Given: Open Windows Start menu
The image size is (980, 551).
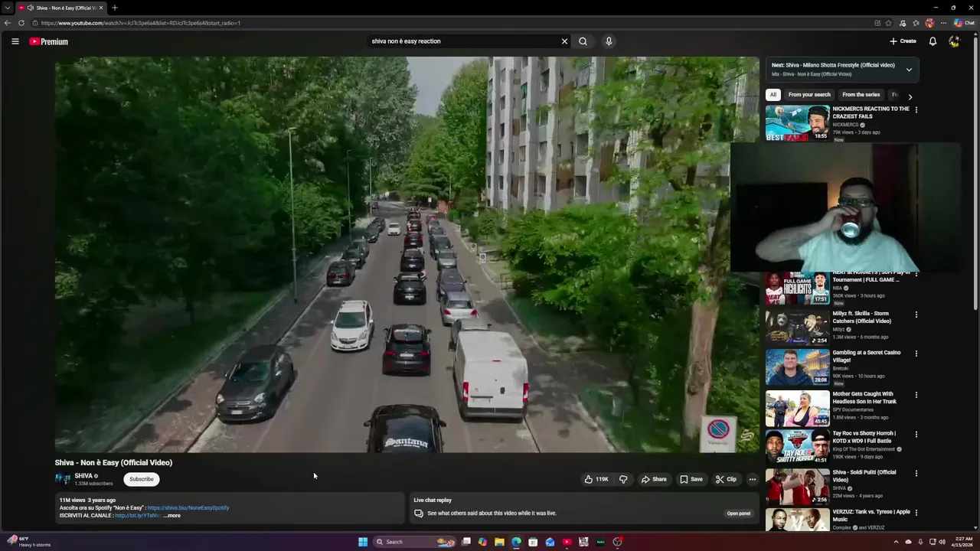Looking at the screenshot, I should [363, 542].
